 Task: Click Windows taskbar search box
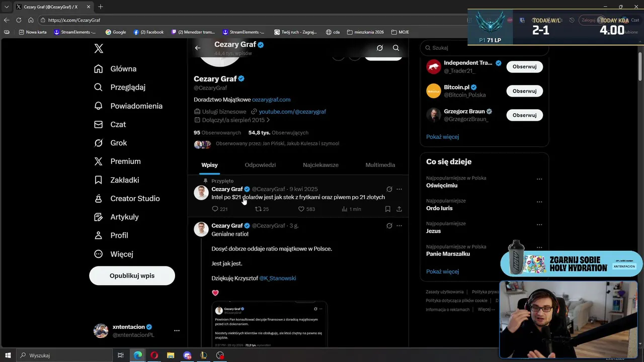65,355
